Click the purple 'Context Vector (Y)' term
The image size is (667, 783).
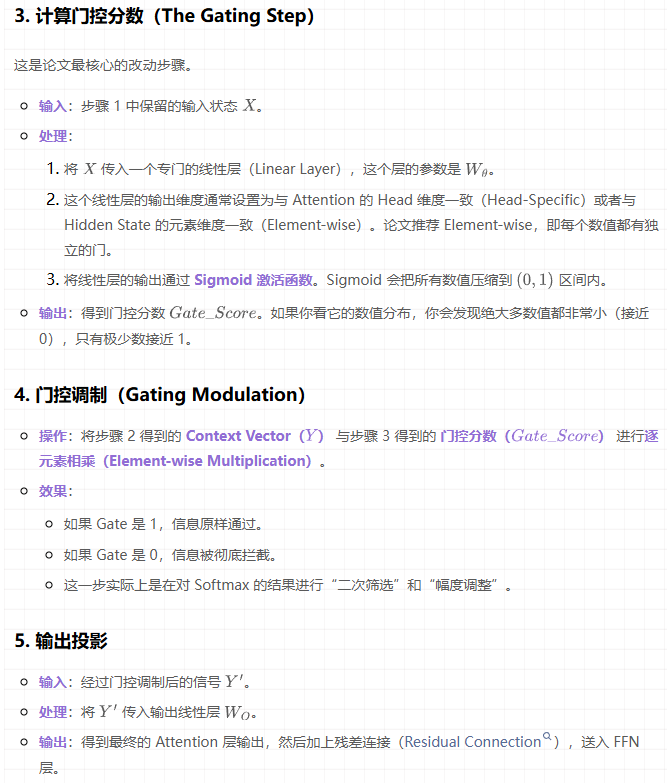(255, 436)
